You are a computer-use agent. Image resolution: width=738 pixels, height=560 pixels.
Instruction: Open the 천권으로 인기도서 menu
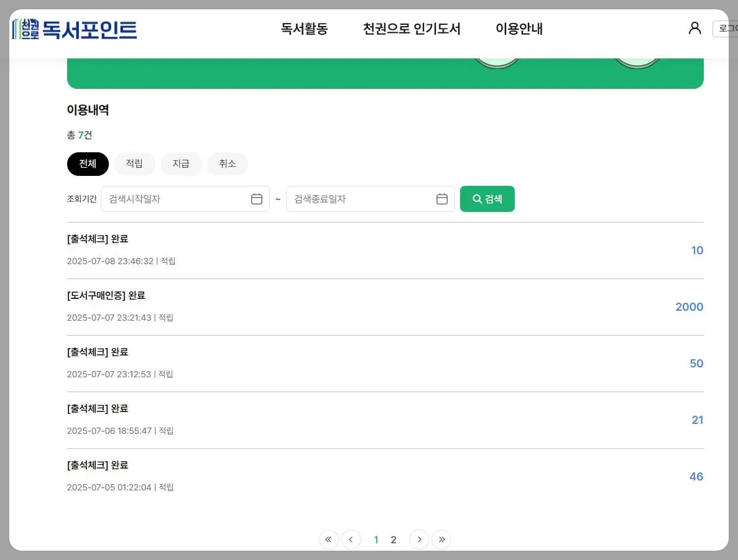(x=412, y=29)
